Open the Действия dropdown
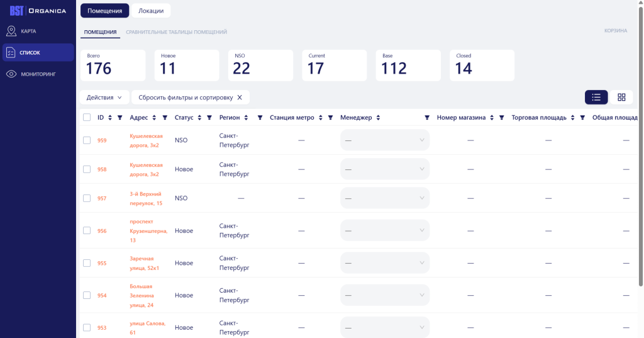The width and height of the screenshot is (644, 338). click(x=104, y=98)
